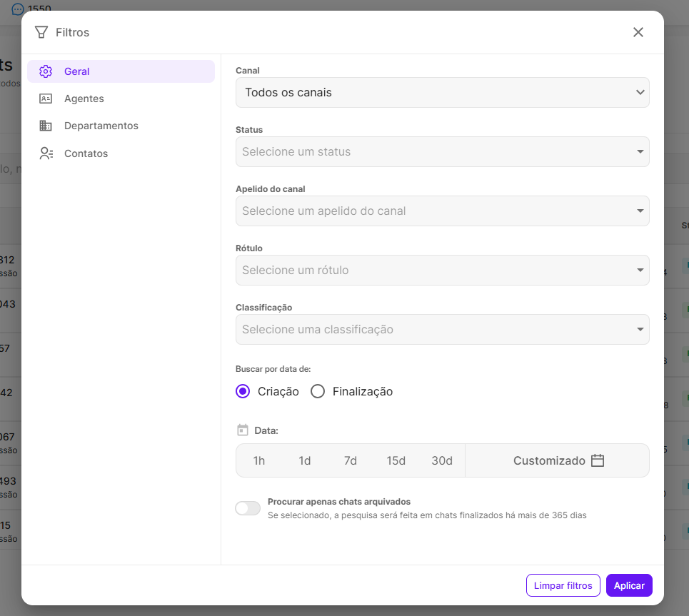This screenshot has width=689, height=616.
Task: Click the Departamentos building icon
Action: tap(46, 126)
